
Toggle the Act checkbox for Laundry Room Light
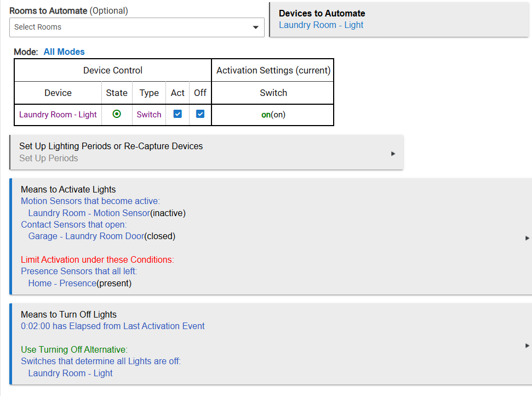(x=178, y=114)
